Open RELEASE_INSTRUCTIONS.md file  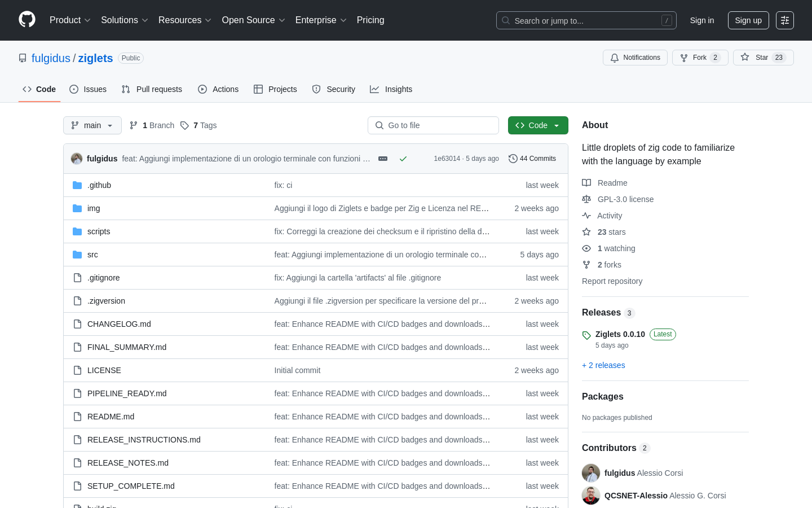tap(144, 440)
